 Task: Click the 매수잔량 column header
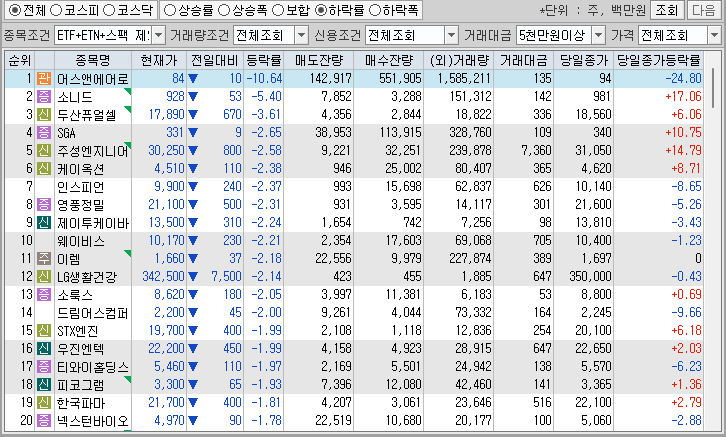[x=388, y=60]
